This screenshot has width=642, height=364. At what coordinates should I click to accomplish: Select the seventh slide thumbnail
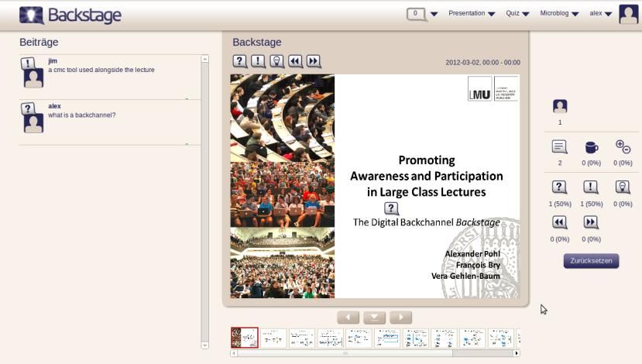click(x=416, y=338)
